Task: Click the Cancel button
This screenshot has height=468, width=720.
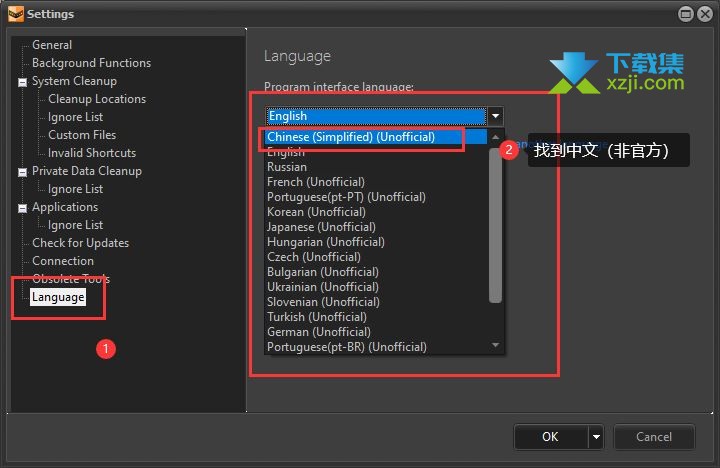Action: [x=654, y=437]
